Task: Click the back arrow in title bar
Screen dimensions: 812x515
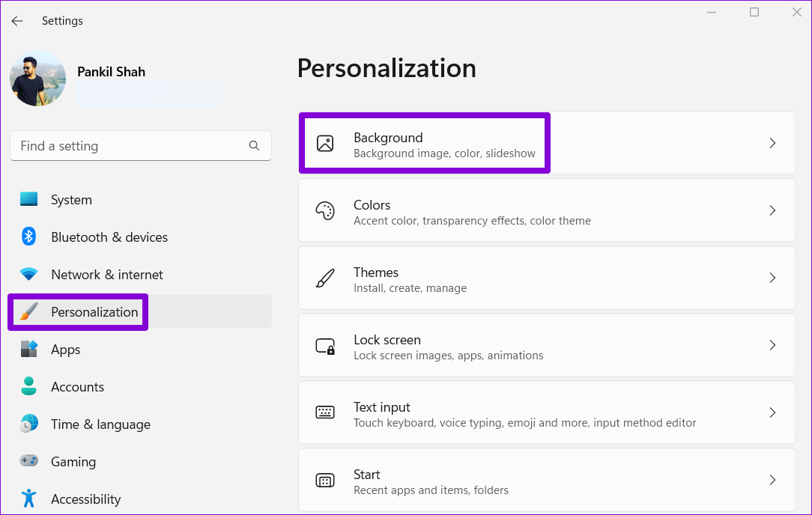Action: tap(17, 21)
